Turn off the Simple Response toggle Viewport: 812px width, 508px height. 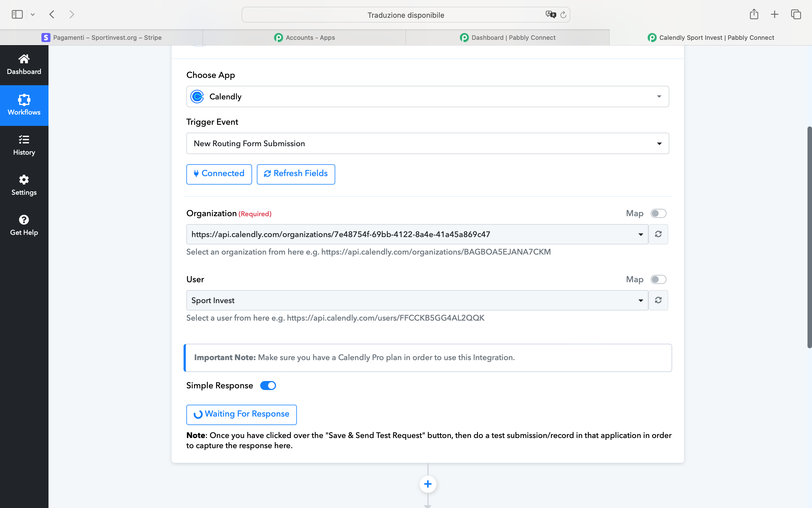[268, 385]
